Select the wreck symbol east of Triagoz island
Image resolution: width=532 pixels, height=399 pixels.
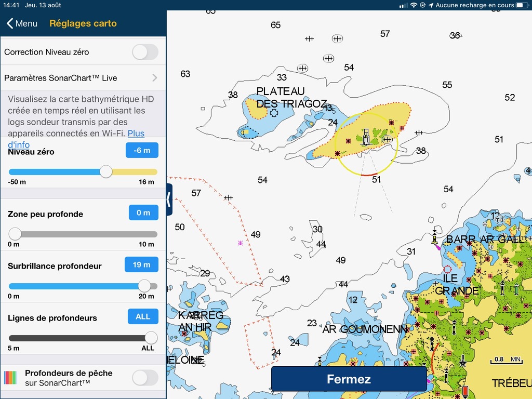click(419, 132)
